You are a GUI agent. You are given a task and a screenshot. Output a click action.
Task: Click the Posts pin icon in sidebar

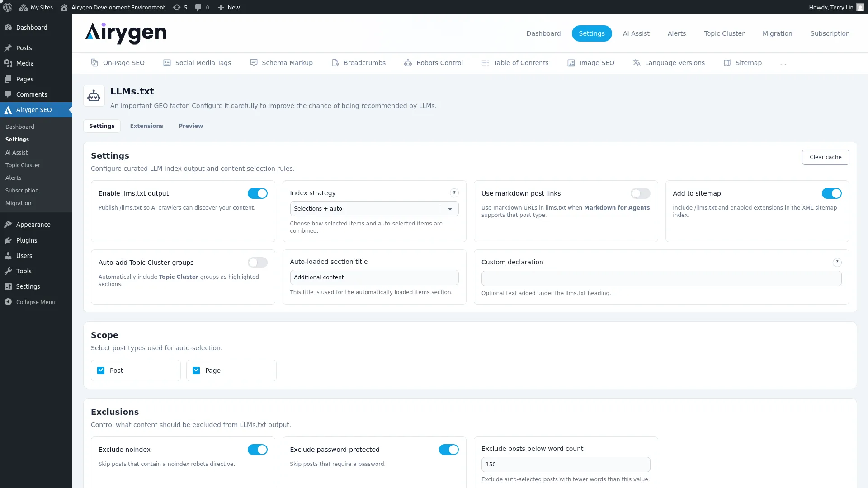(8, 48)
